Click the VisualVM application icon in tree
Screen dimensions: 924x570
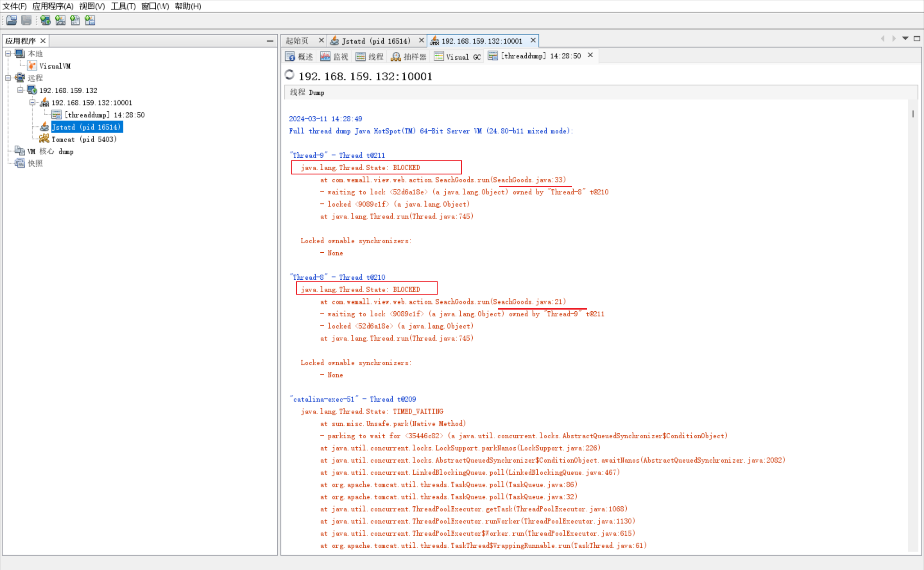click(32, 66)
